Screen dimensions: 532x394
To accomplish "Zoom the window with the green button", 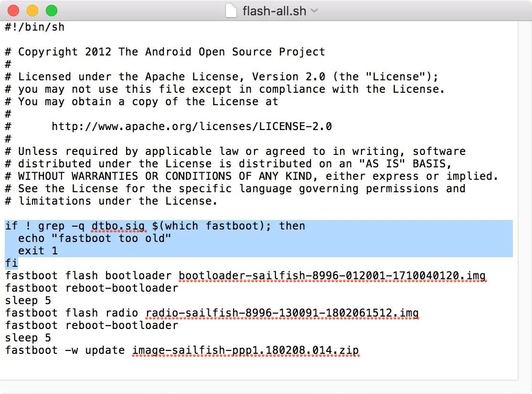I will [x=52, y=11].
